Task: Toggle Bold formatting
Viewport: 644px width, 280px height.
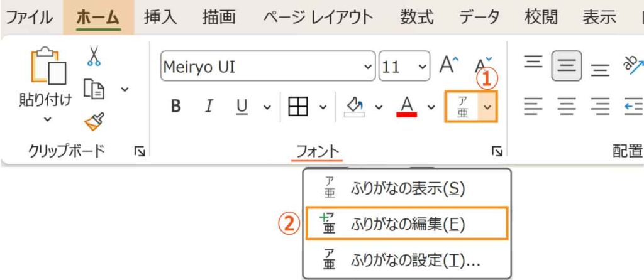Action: [x=176, y=107]
